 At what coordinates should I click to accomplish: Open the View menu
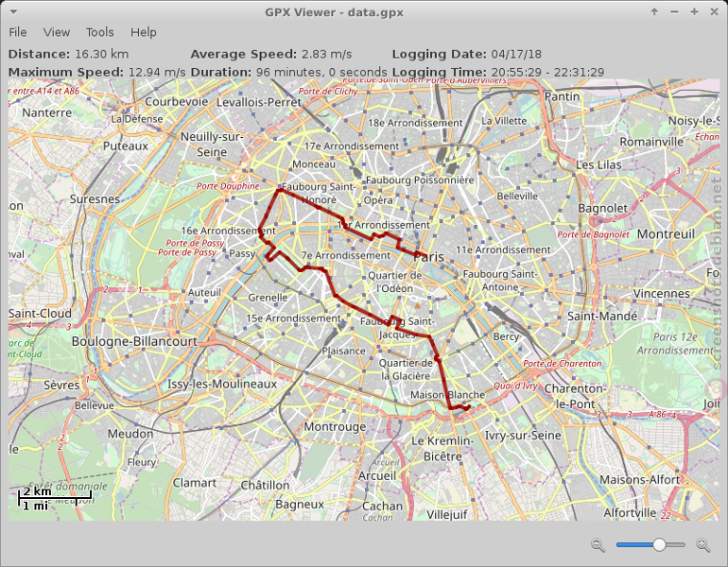tap(56, 32)
